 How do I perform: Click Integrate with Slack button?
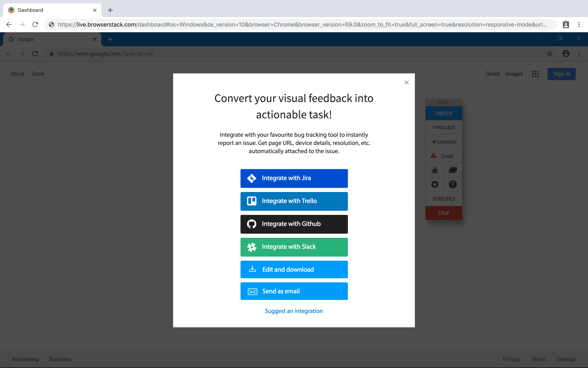tap(294, 247)
